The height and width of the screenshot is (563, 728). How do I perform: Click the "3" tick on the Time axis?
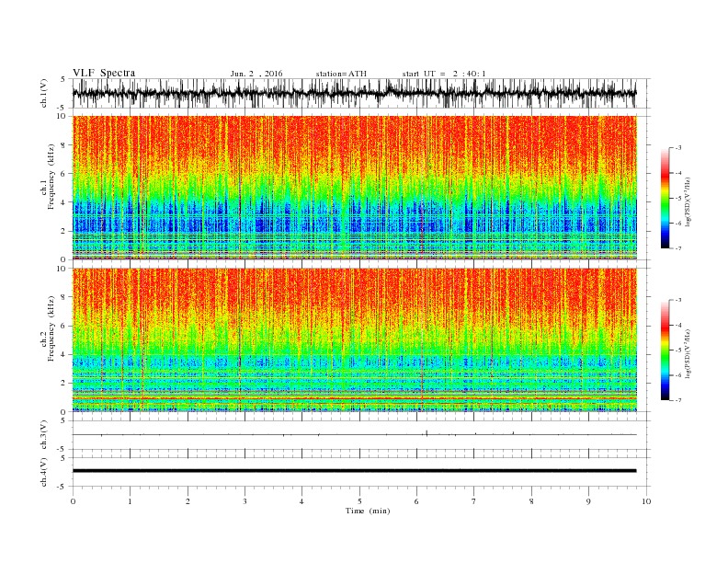point(245,501)
